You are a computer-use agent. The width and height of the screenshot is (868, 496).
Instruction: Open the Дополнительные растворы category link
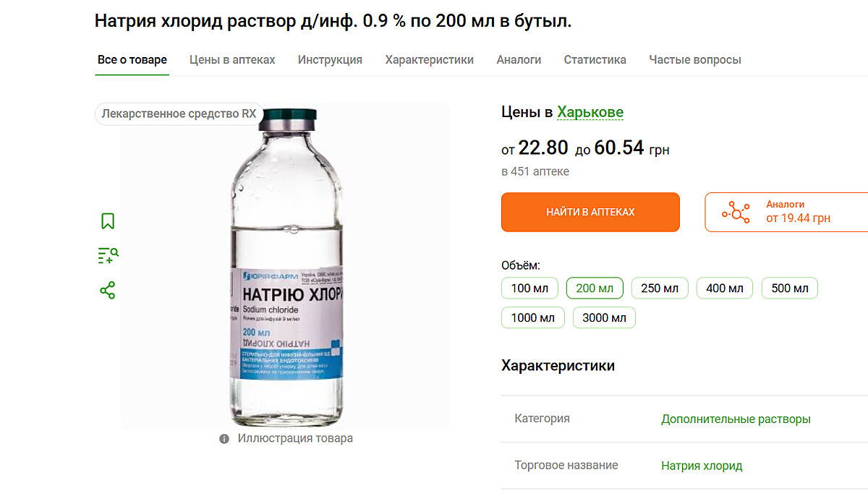736,419
